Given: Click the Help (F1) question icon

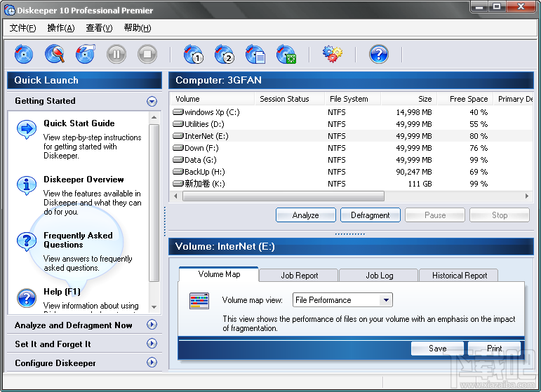Looking at the screenshot, I should pos(27,297).
